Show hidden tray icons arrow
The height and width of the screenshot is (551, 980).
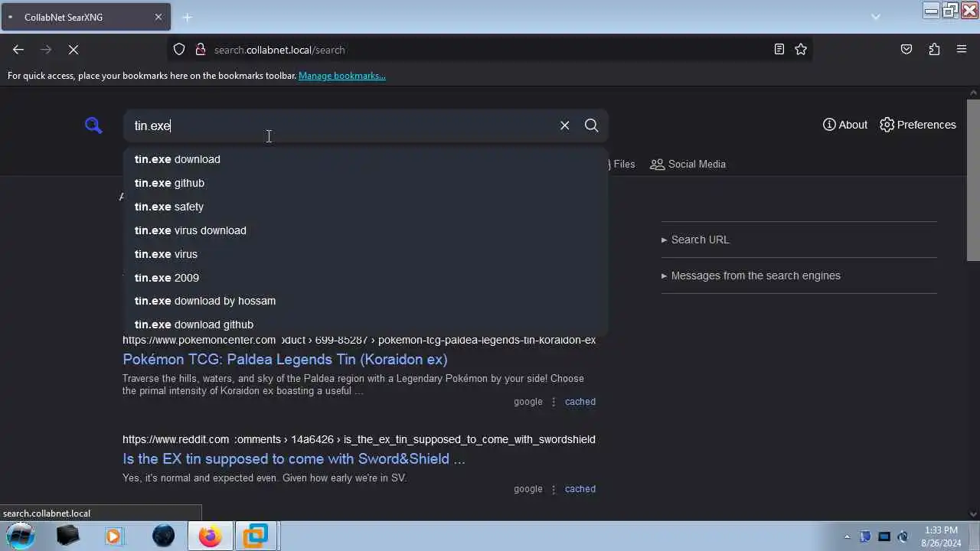pyautogui.click(x=847, y=536)
